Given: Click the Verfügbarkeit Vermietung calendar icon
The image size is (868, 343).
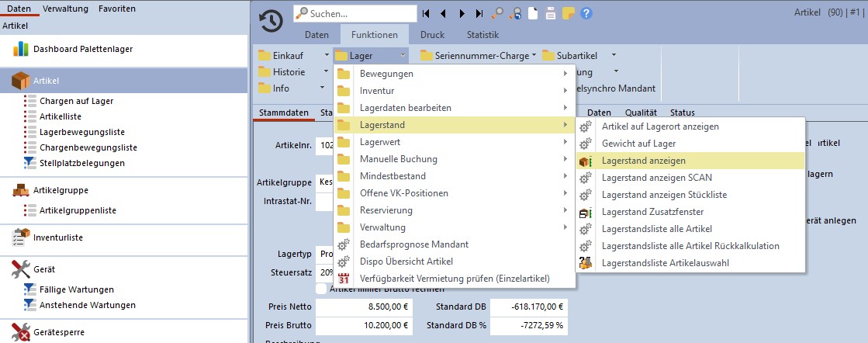Looking at the screenshot, I should pyautogui.click(x=344, y=278).
